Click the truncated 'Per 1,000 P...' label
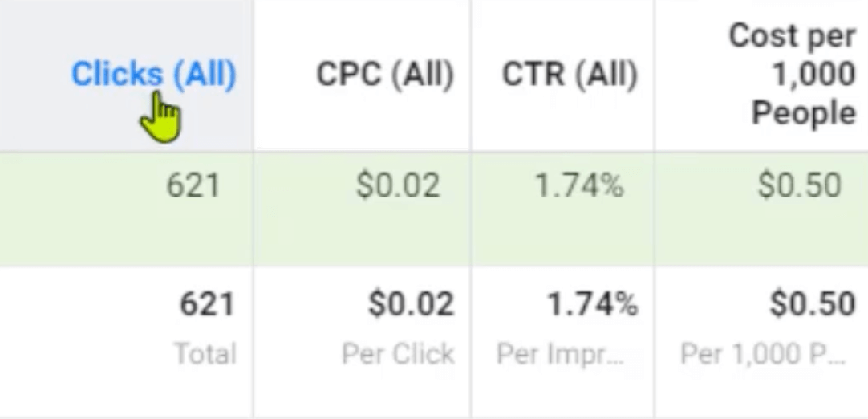 (x=763, y=354)
